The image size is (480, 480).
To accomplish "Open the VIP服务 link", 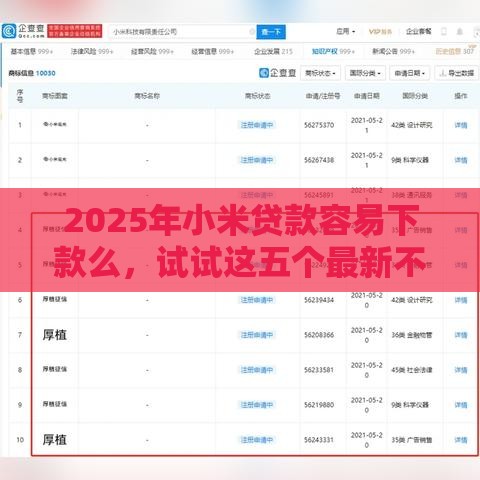I will click(x=380, y=32).
